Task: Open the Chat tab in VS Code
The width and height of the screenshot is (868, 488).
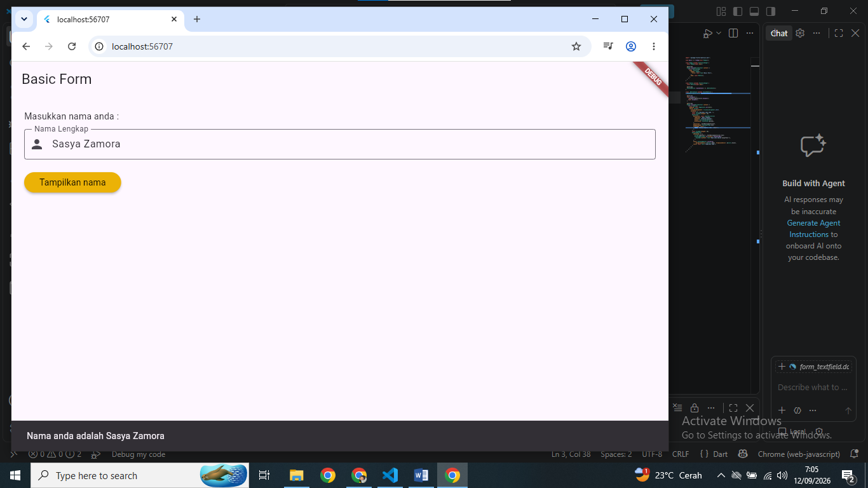Action: pyautogui.click(x=779, y=33)
